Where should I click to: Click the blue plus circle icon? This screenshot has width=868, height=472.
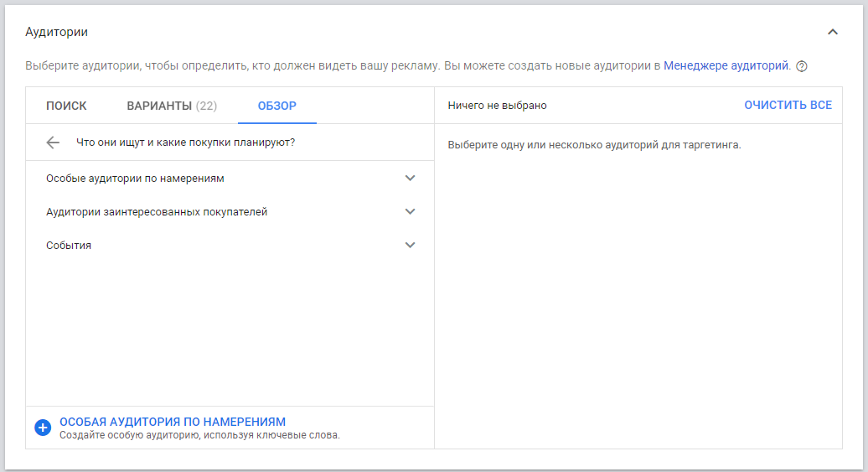pos(43,428)
